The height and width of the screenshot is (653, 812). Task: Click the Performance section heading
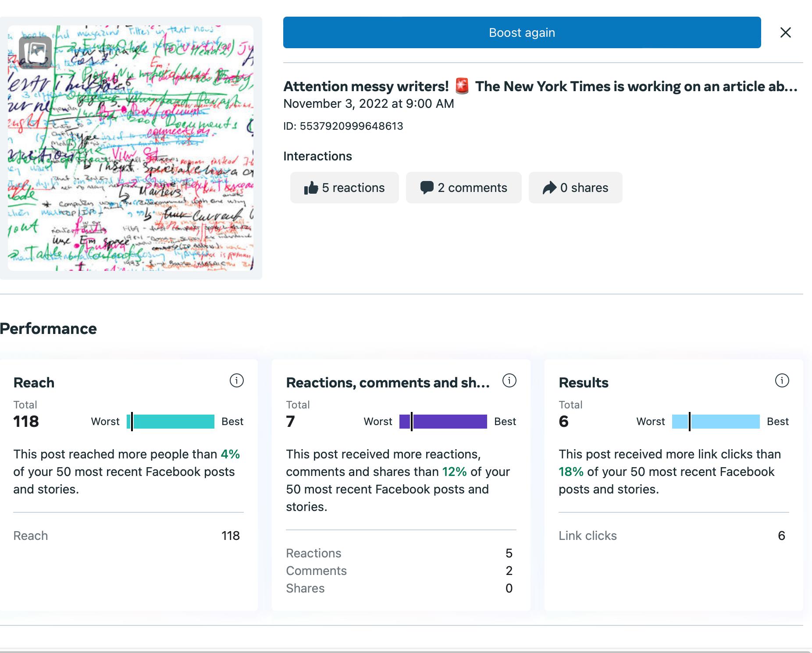[48, 329]
